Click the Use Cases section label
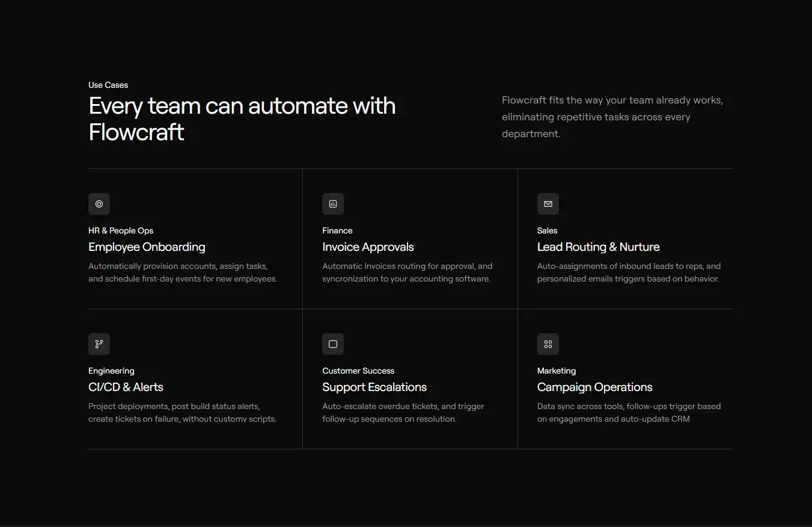This screenshot has height=527, width=812. coord(108,85)
